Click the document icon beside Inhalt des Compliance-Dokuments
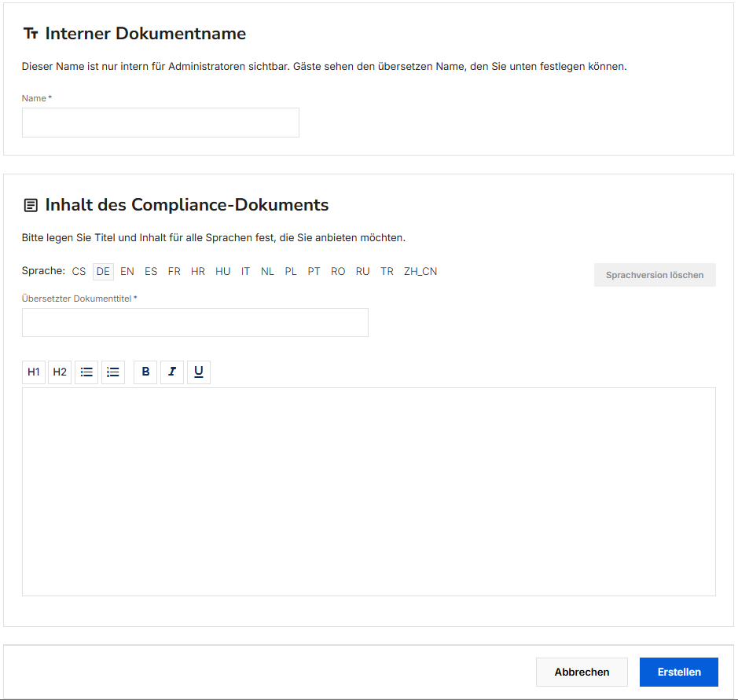Screen dimensions: 738x700 click(x=31, y=205)
